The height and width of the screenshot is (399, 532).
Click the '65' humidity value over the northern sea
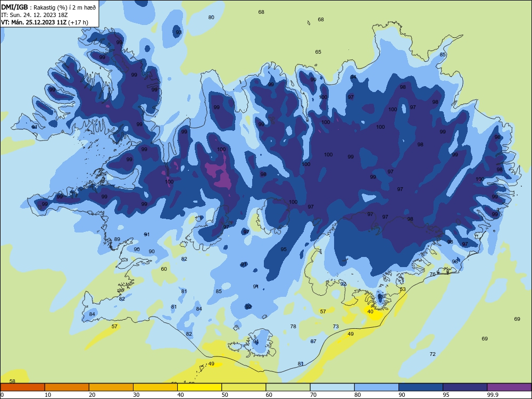(x=318, y=52)
